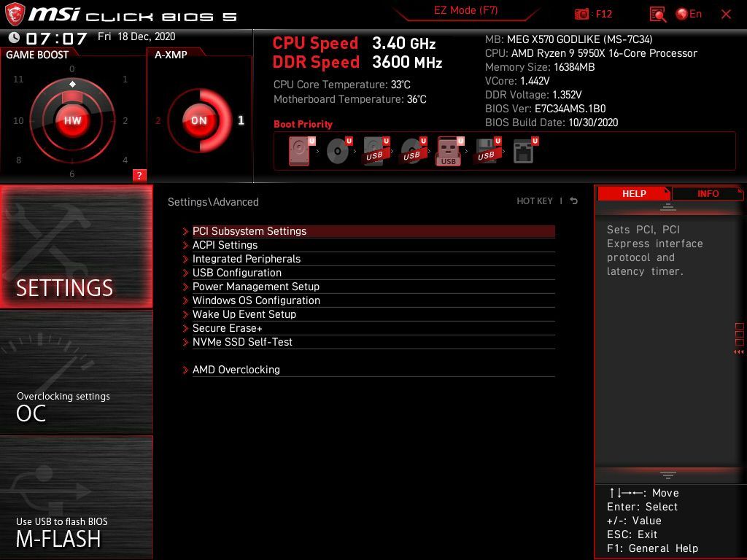Open NVMe SSD Self-Test
Screen dimensions: 747x560
click(373, 341)
